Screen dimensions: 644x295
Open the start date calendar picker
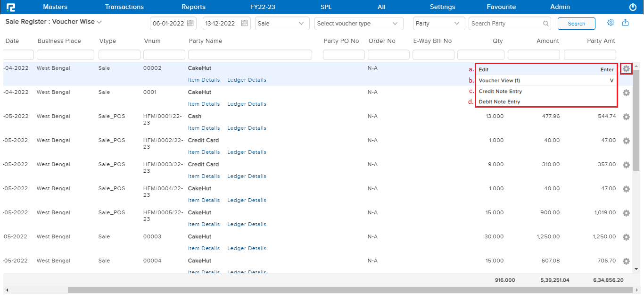pos(190,23)
